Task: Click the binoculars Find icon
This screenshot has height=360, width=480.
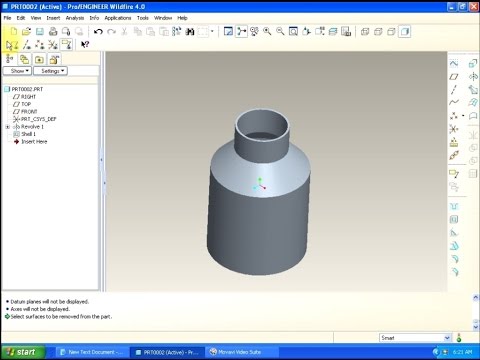Action: pyautogui.click(x=190, y=32)
